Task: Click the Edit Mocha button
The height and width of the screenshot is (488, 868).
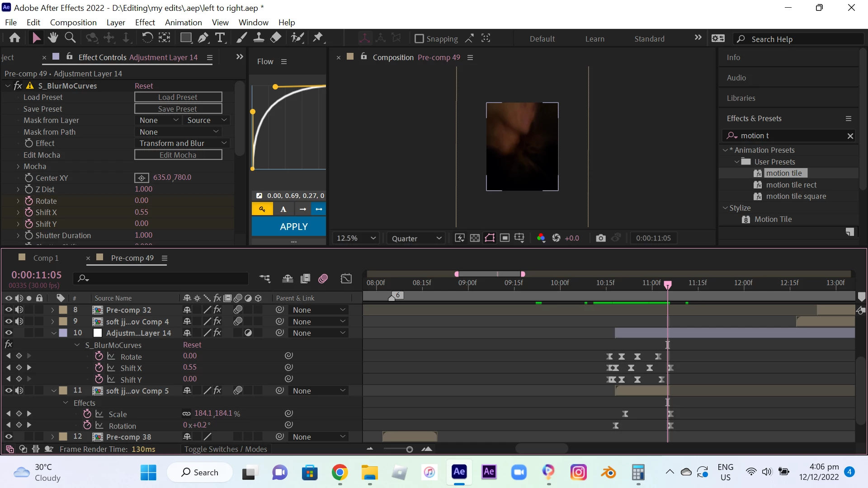Action: [x=178, y=155]
